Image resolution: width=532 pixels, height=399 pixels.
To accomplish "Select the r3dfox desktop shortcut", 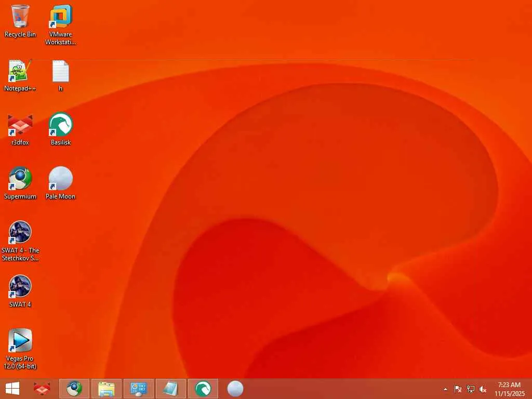I will click(x=20, y=129).
